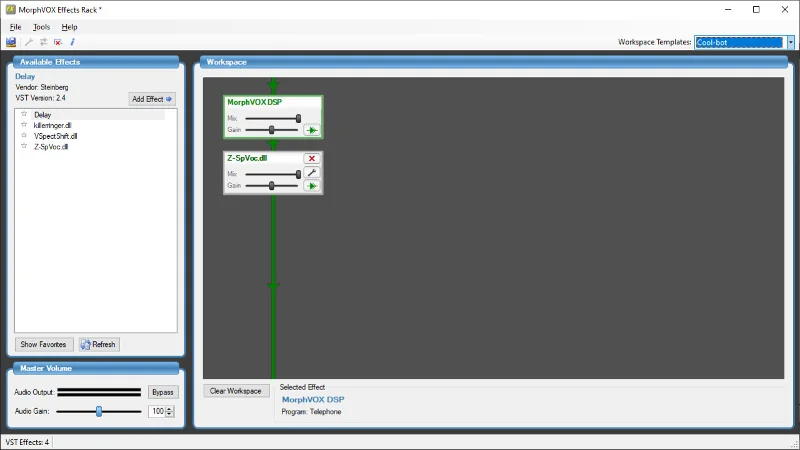Viewport: 800px width, 450px height.
Task: Remove Z-SpVoc.dll with its red X button
Action: pos(312,159)
